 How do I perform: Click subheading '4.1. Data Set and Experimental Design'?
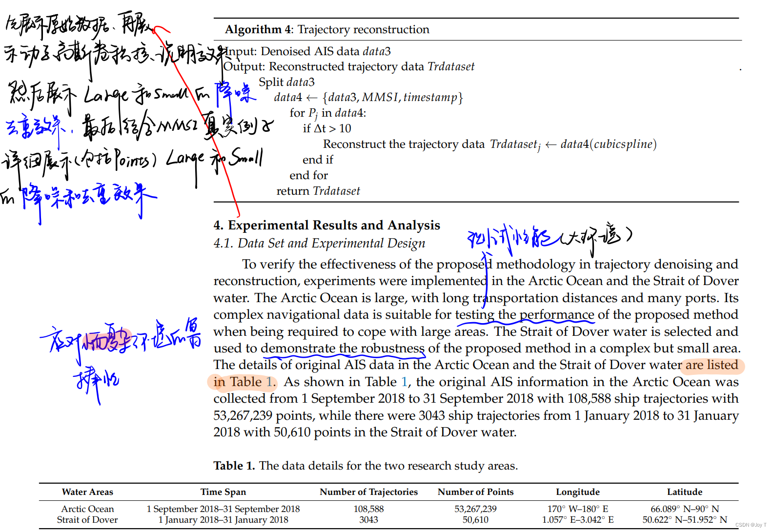[319, 243]
